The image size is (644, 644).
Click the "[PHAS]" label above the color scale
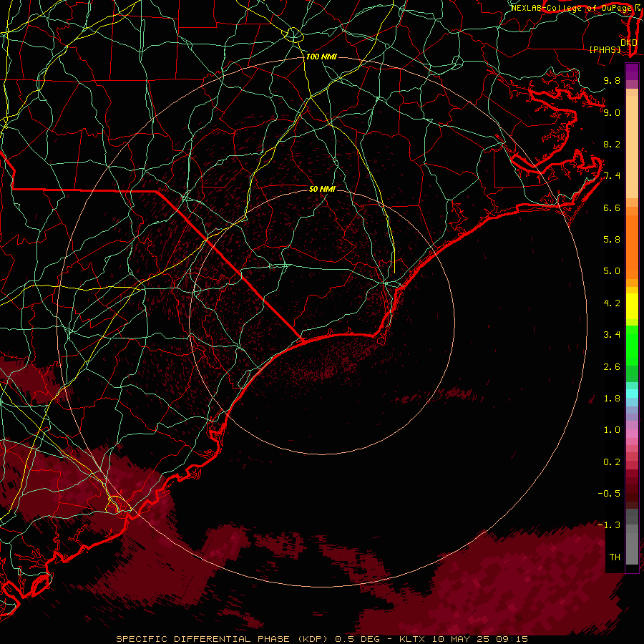pyautogui.click(x=605, y=49)
